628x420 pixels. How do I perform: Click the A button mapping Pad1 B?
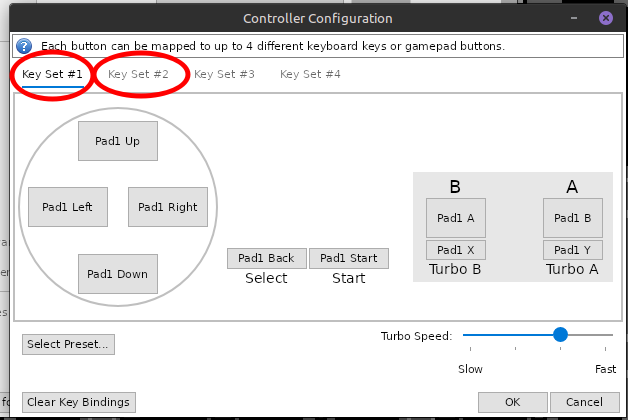pyautogui.click(x=573, y=217)
